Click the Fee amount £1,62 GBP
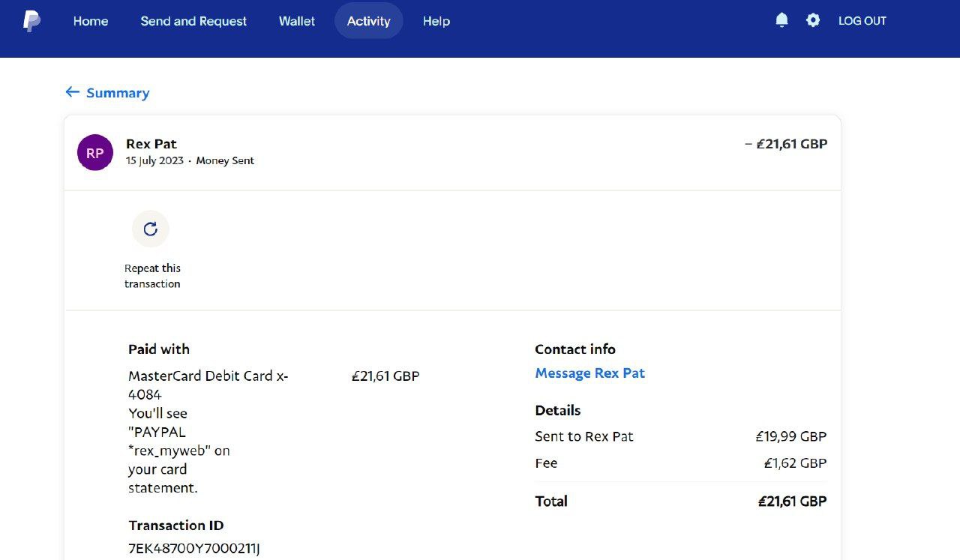The height and width of the screenshot is (560, 960). 795,463
